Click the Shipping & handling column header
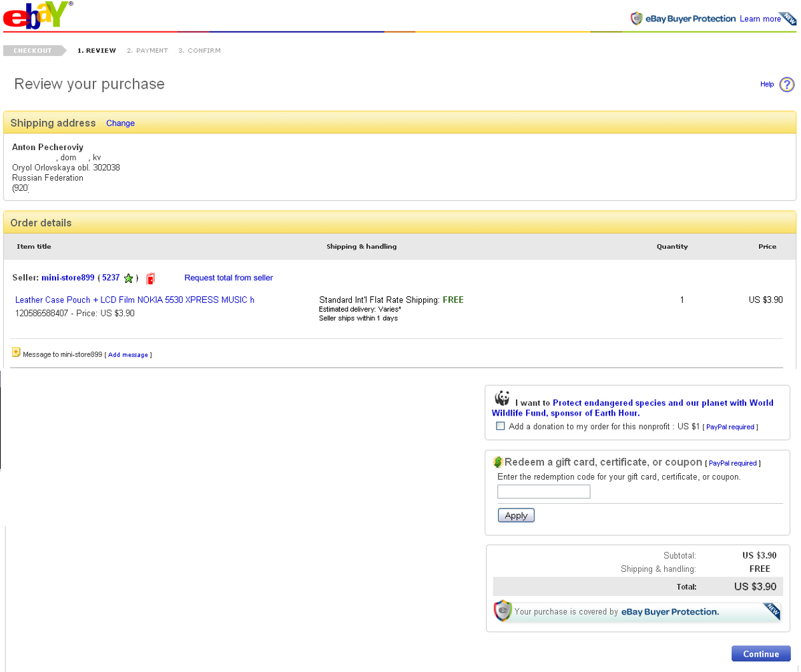This screenshot has height=672, width=801. [x=362, y=247]
